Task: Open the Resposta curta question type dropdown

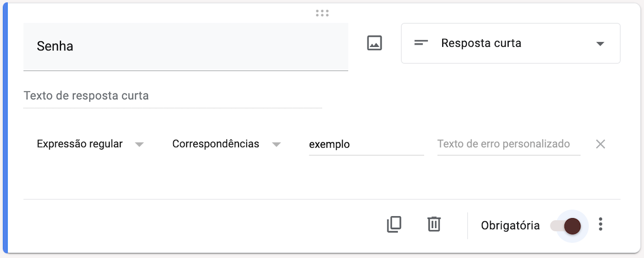Action: click(510, 43)
